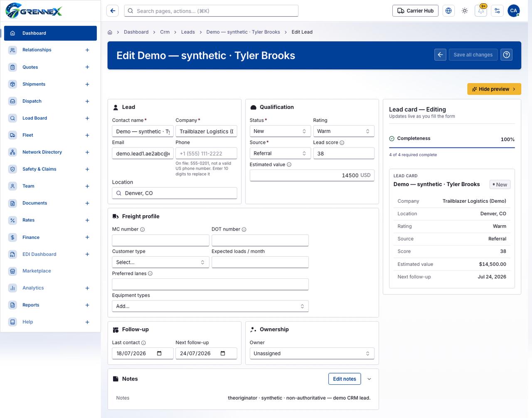Toggle light/dark theme sun icon
This screenshot has width=532, height=418.
pyautogui.click(x=465, y=11)
